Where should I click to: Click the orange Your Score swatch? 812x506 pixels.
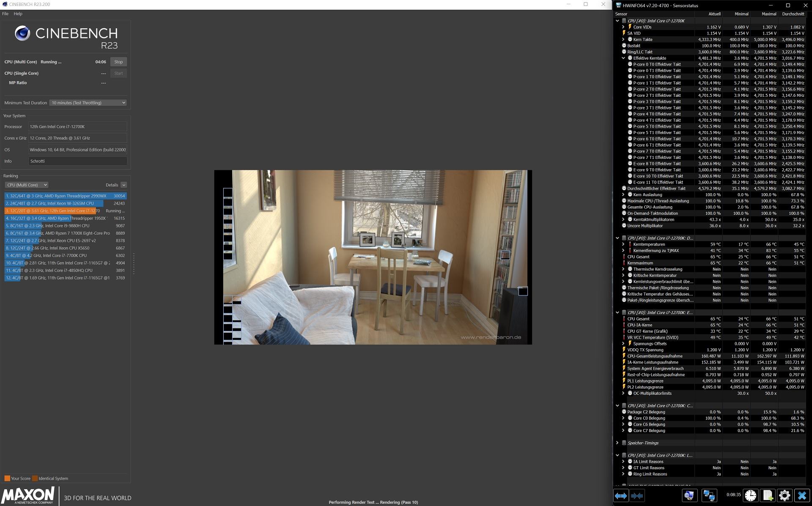click(7, 479)
